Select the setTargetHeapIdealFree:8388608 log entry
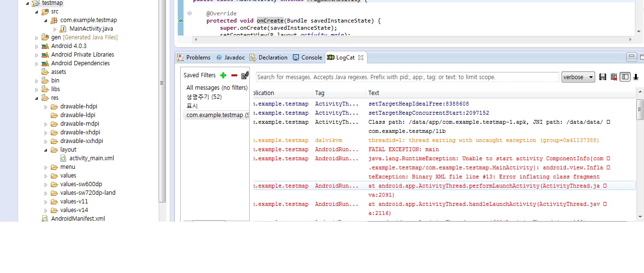The image size is (644, 273). [x=419, y=104]
